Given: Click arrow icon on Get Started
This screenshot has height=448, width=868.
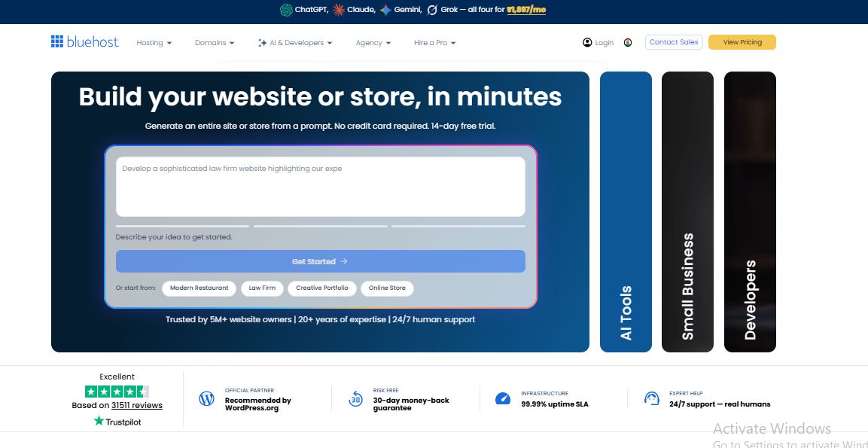Looking at the screenshot, I should pos(344,261).
